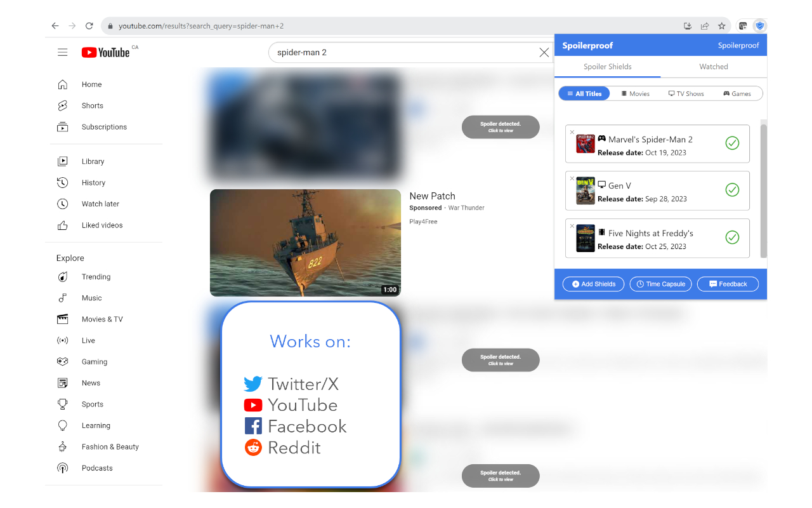Open the Time Capsule button
Image resolution: width=812 pixels, height=508 pixels.
661,284
